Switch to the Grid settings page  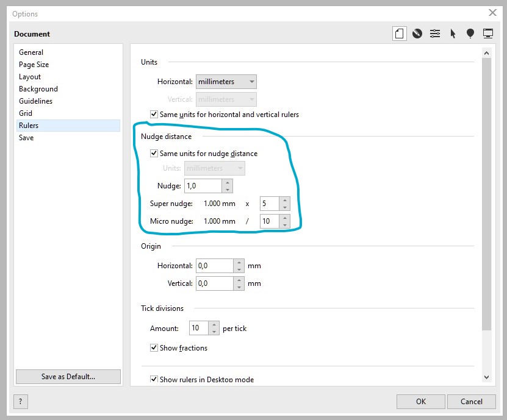[26, 113]
